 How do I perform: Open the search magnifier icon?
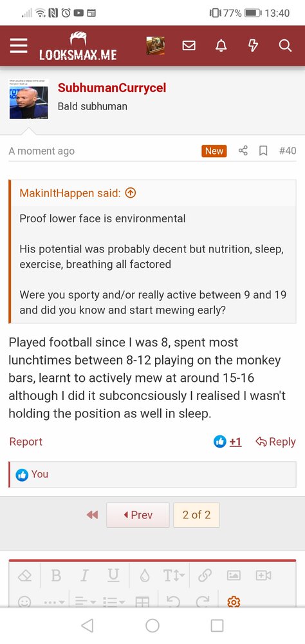click(x=285, y=46)
